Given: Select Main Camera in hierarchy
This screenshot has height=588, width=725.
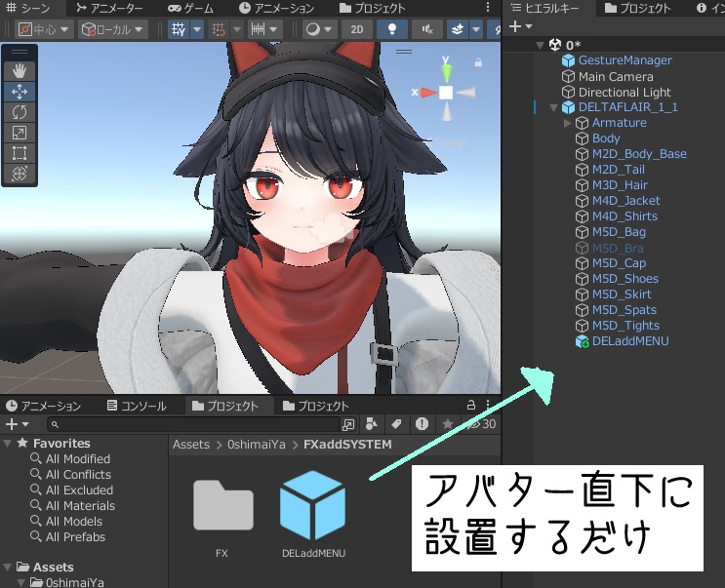Looking at the screenshot, I should (x=616, y=77).
